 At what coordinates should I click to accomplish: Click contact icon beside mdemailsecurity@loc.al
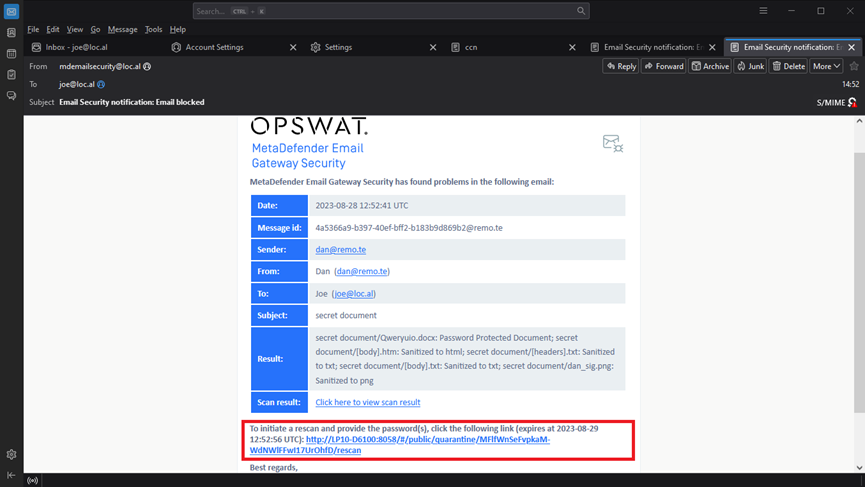point(147,67)
